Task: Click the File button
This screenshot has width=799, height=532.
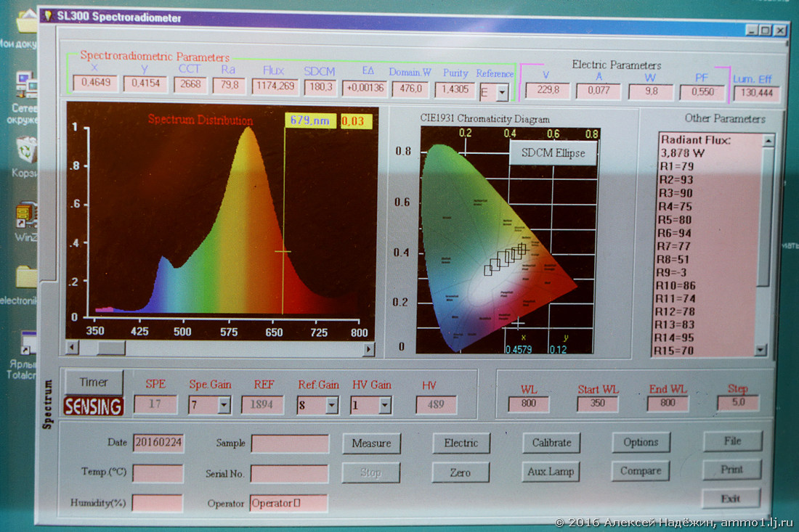Action: pyautogui.click(x=733, y=441)
